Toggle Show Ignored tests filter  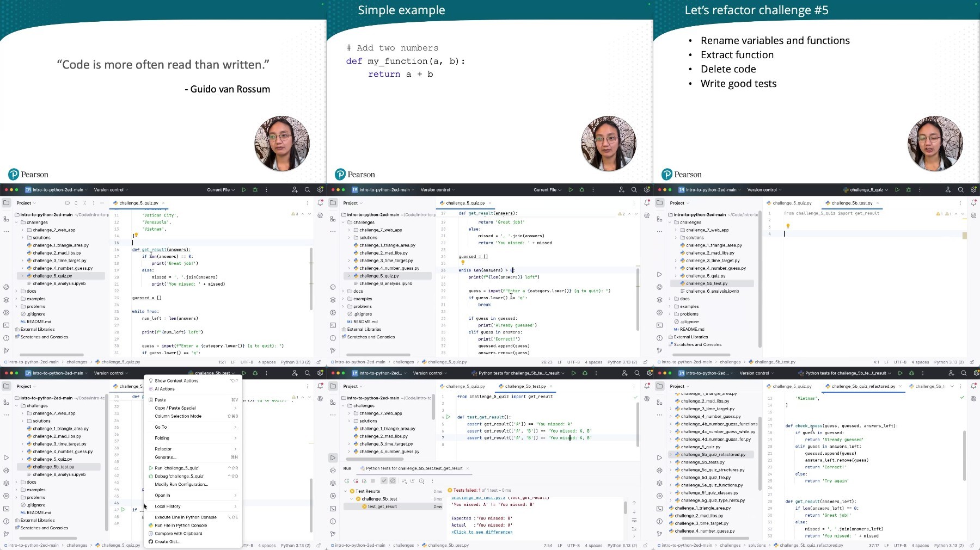(x=393, y=481)
